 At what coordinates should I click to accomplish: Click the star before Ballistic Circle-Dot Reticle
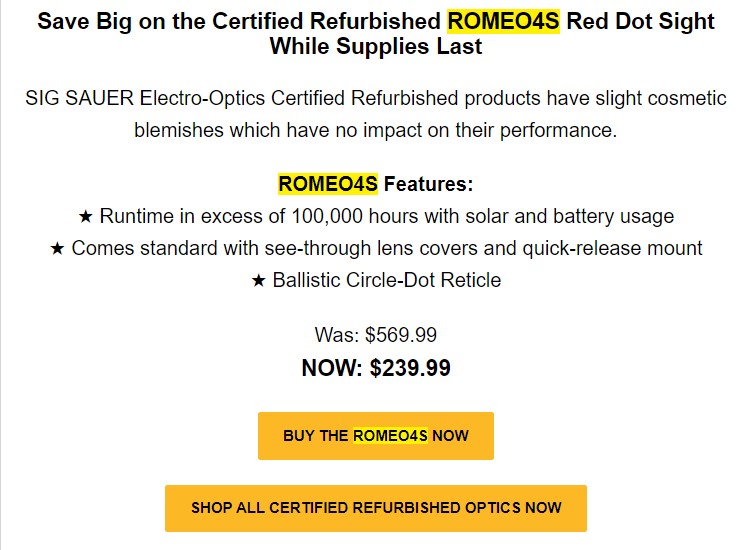(258, 280)
